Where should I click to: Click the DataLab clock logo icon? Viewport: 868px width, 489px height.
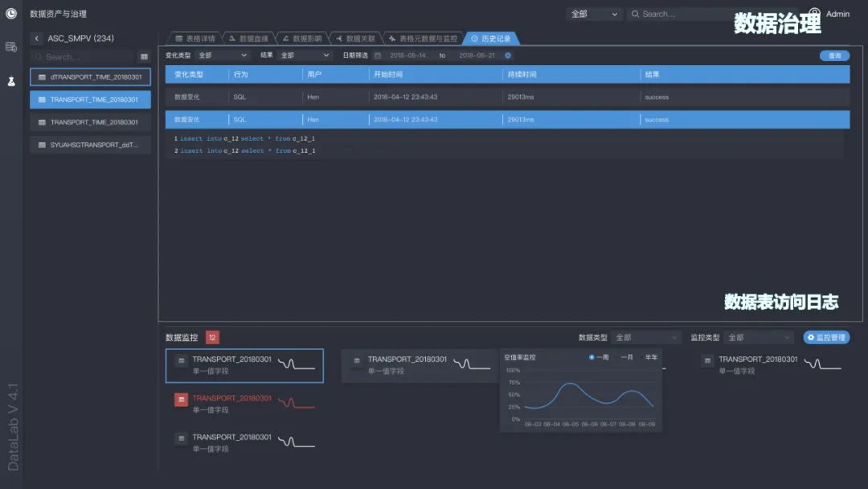[x=11, y=14]
